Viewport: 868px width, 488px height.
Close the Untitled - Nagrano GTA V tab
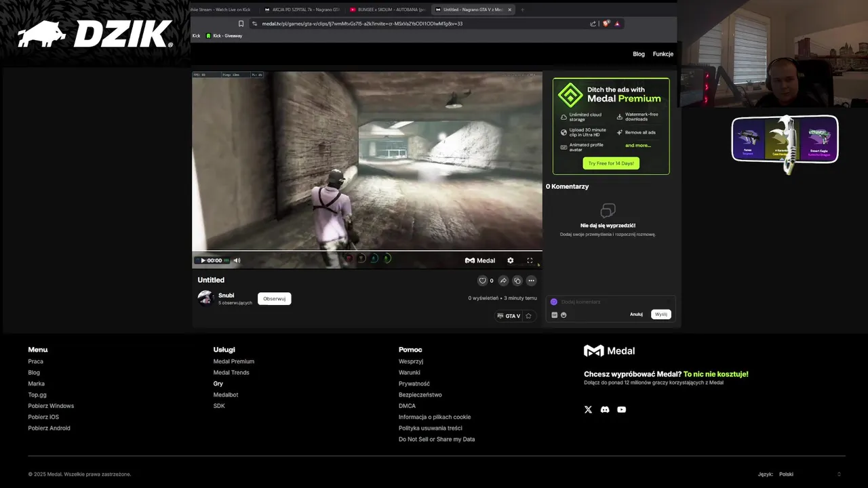(509, 9)
